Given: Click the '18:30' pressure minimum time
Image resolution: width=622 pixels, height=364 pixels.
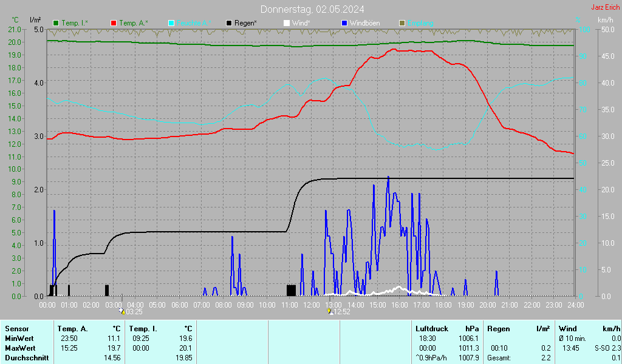Looking at the screenshot, I should tap(428, 339).
